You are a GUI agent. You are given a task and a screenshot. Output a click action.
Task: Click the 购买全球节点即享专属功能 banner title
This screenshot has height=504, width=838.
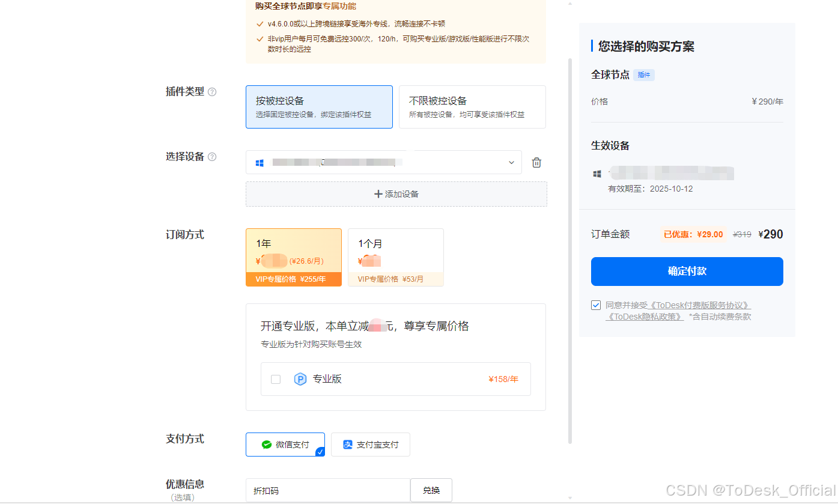(306, 6)
